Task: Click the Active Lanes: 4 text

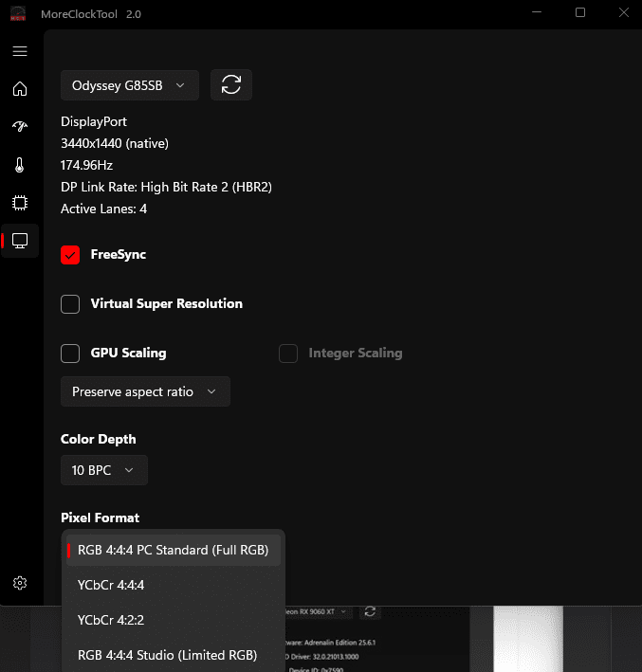Action: 103,209
